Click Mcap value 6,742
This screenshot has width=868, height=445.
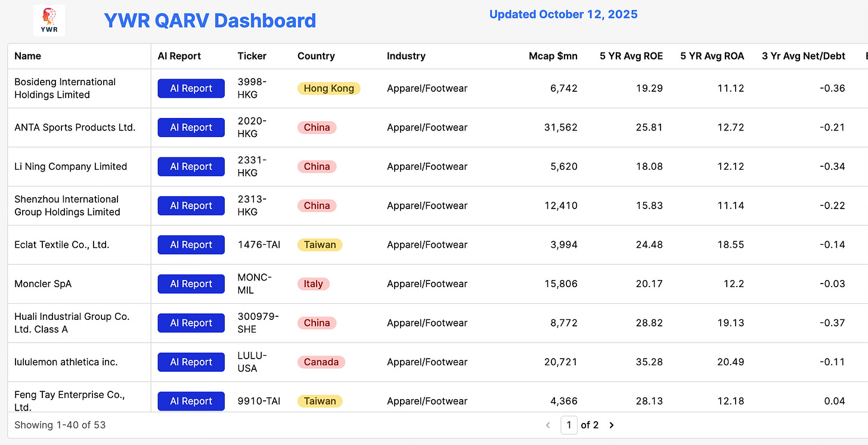(564, 88)
